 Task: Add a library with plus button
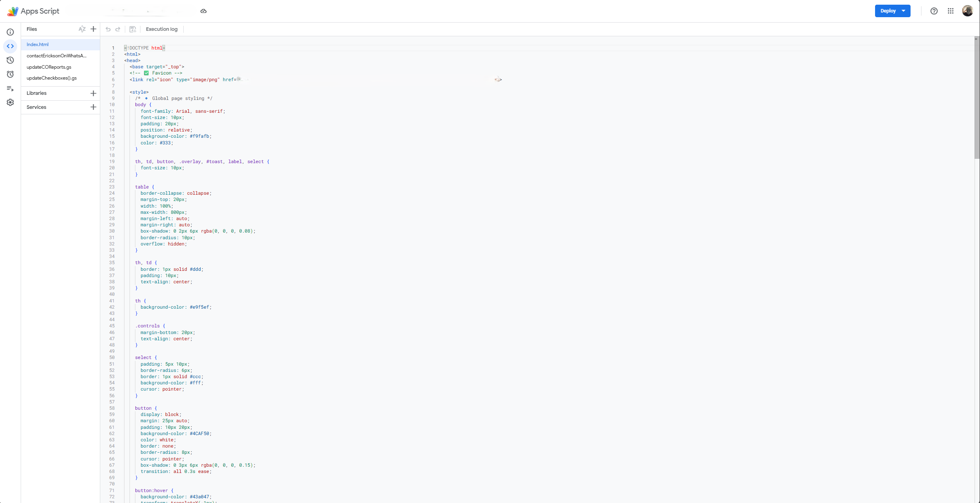[93, 93]
